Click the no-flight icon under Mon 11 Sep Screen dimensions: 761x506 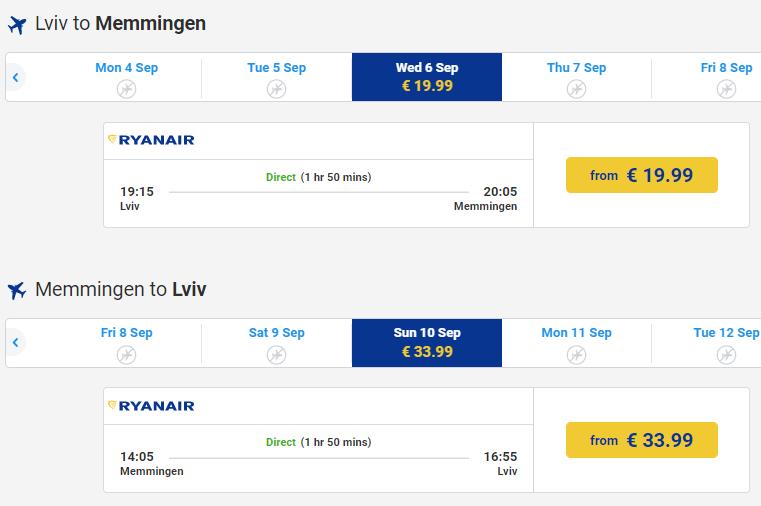576,355
